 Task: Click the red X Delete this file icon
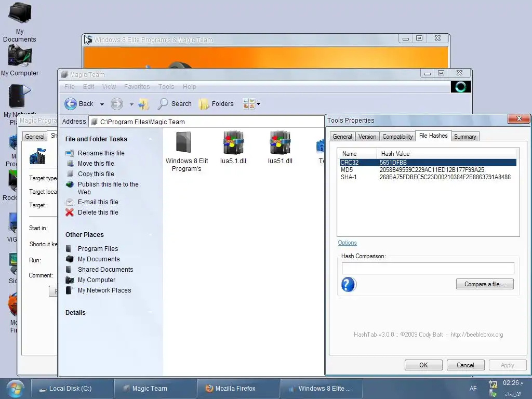coord(70,212)
